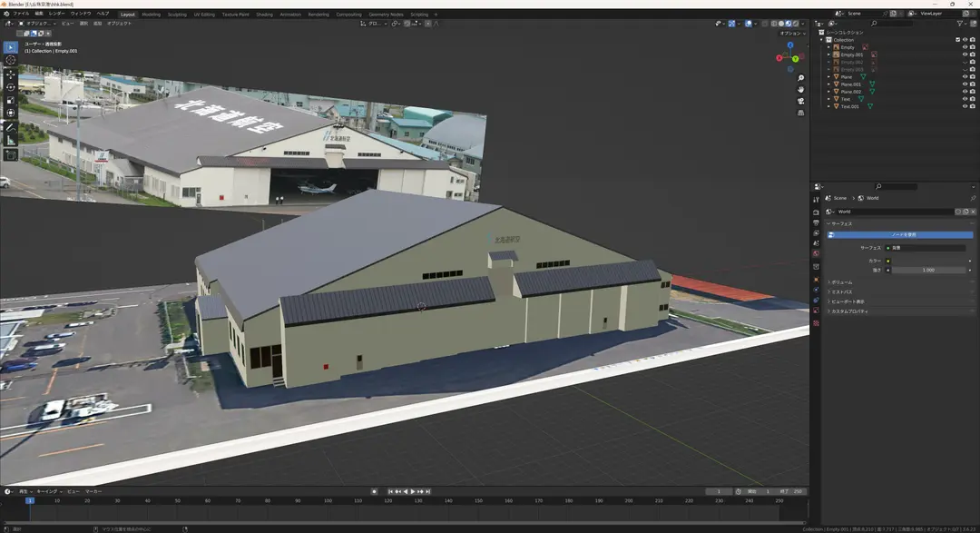Disable Text object in renders camera toggle

973,99
